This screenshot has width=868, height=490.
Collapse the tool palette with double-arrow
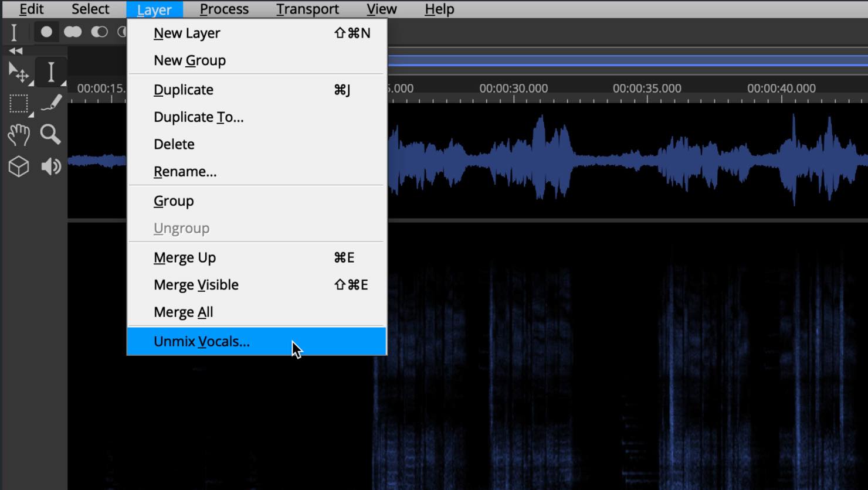point(16,51)
